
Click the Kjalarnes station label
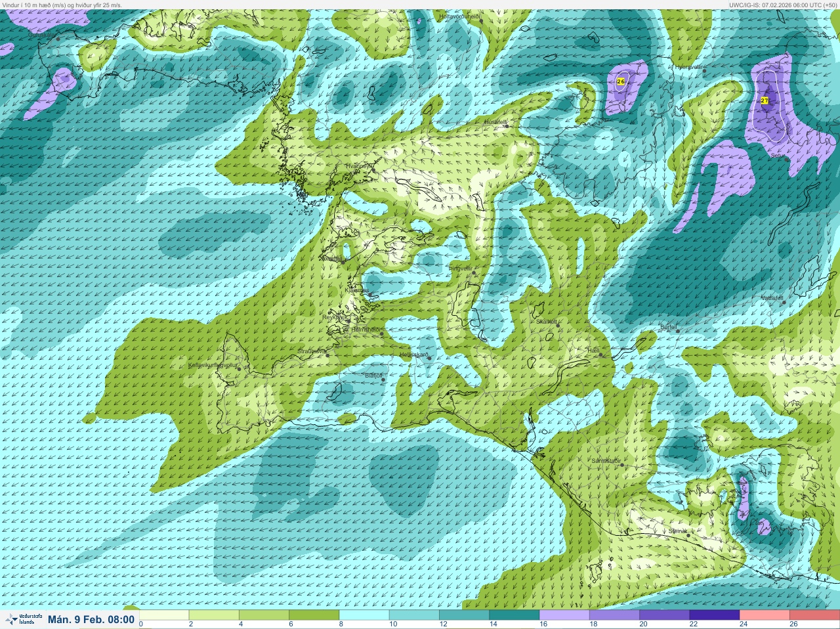(x=356, y=289)
